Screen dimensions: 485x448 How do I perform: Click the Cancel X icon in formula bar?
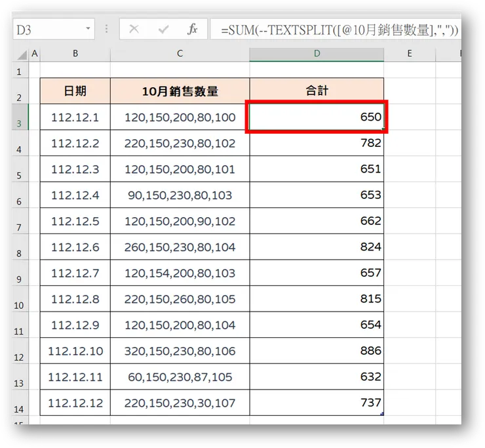(134, 30)
